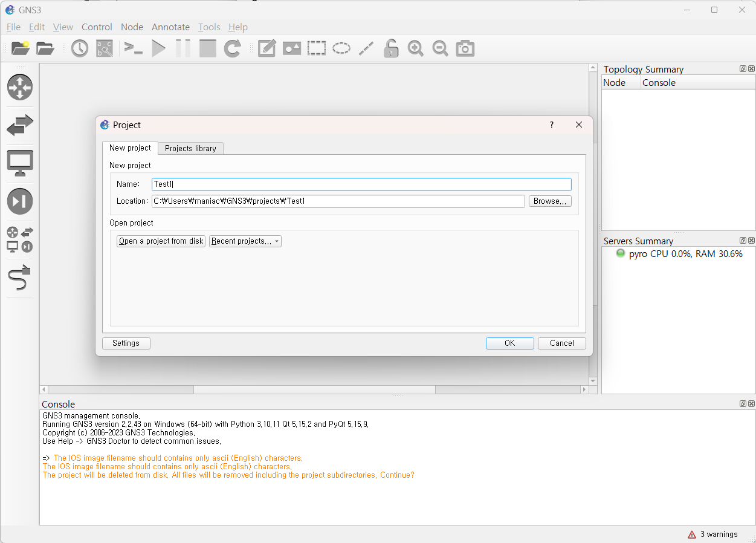Open console to all devices icon
This screenshot has width=756, height=543.
coord(134,48)
